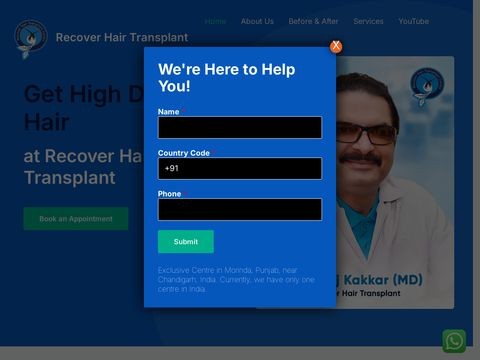Submit the help form
Image resolution: width=480 pixels, height=360 pixels.
[186, 242]
